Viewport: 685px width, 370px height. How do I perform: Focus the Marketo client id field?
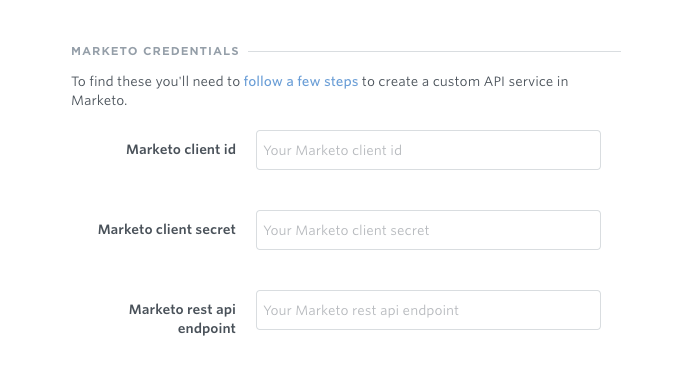[x=428, y=150]
